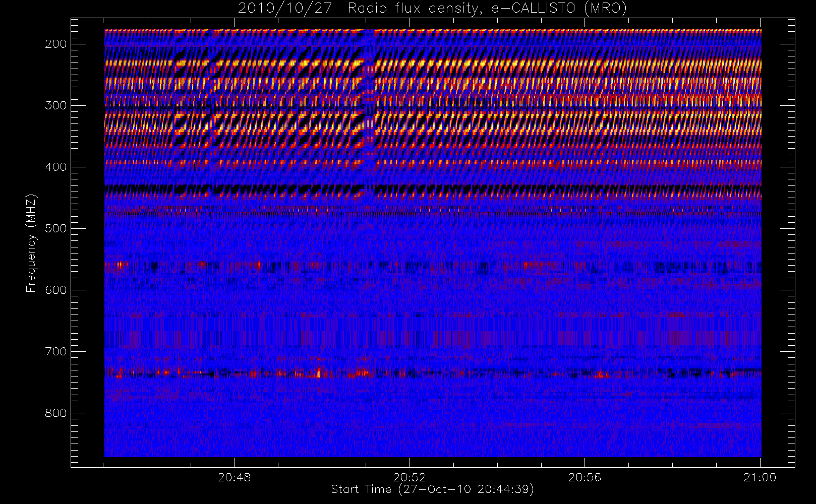The height and width of the screenshot is (504, 816).
Task: Click the 20:48 time tick label
Action: coord(235,477)
